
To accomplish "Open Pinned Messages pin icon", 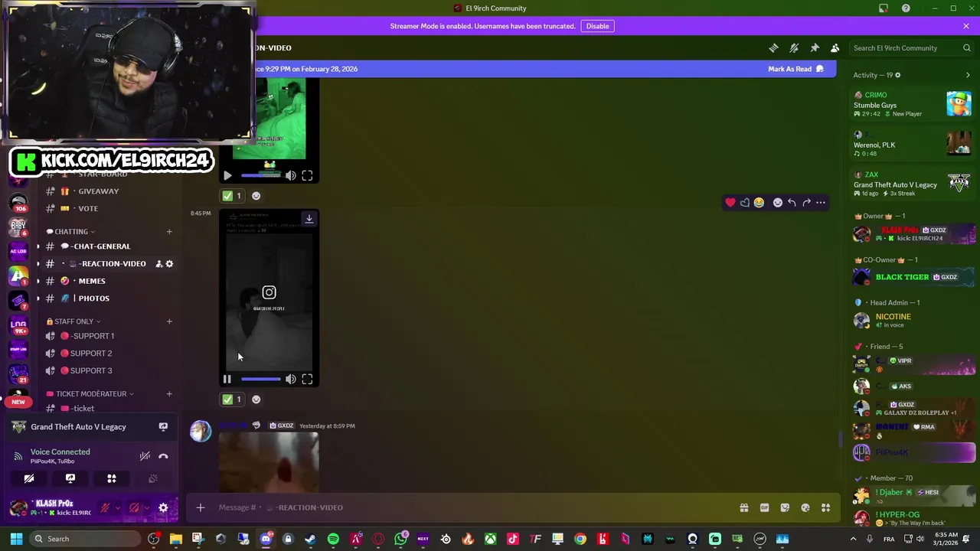I will pyautogui.click(x=815, y=47).
